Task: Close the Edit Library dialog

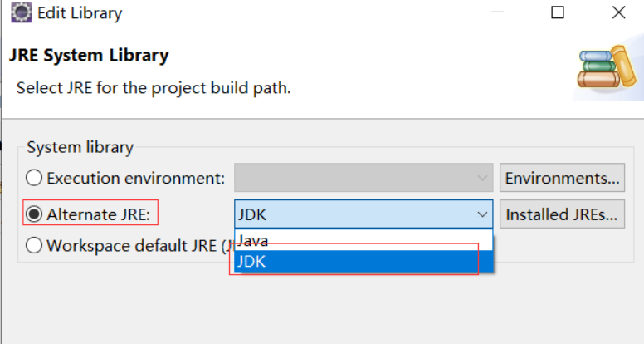Action: pyautogui.click(x=618, y=12)
